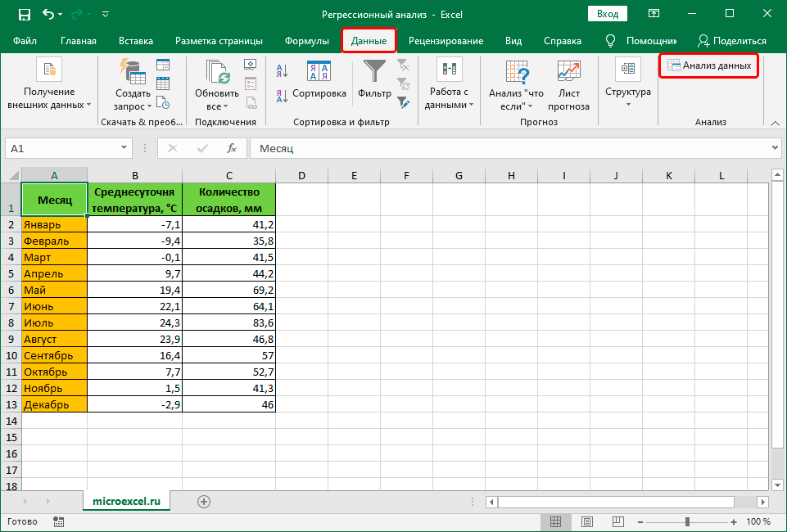Viewport: 787px width, 532px height.
Task: Sort ascending А to Я icon
Action: coord(282,71)
